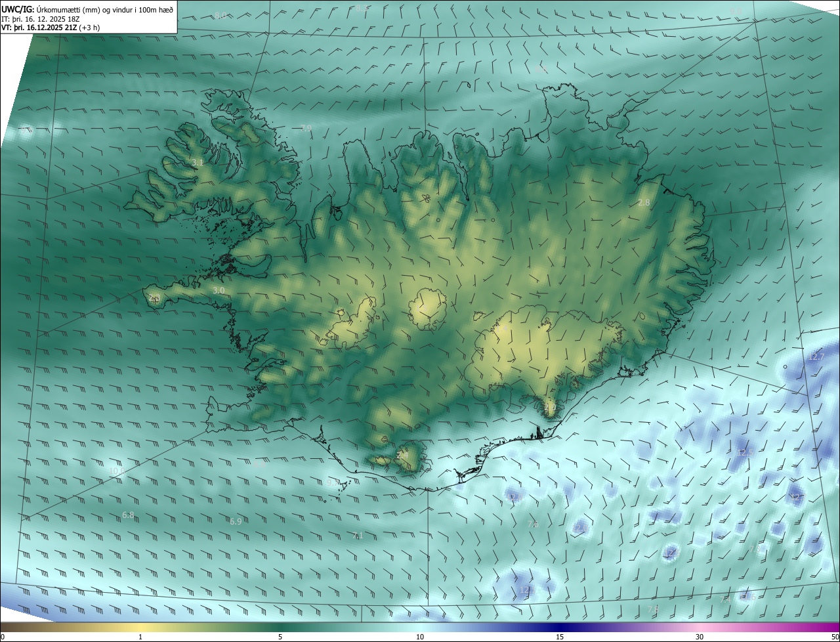
Task: Select the 30 tick on the color scale
Action: (700, 637)
